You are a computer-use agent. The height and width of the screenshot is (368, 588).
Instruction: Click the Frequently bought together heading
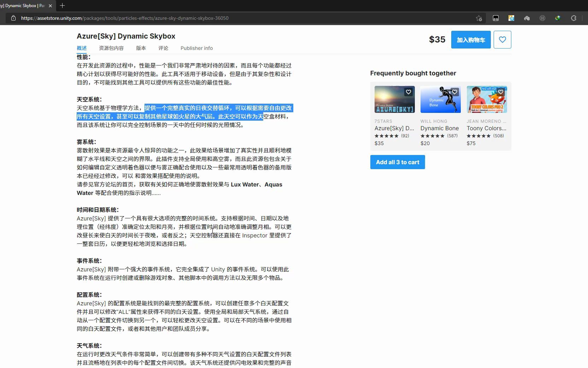pyautogui.click(x=413, y=73)
